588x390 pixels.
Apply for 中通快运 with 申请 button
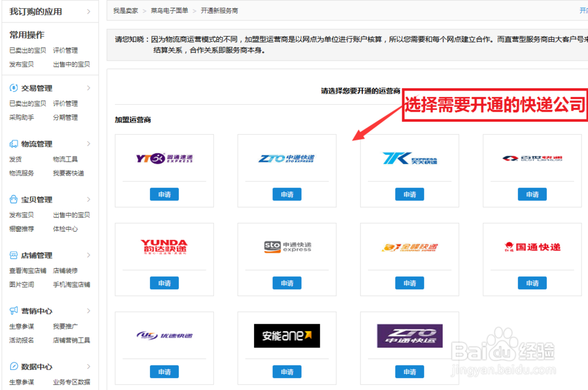[x=409, y=372]
